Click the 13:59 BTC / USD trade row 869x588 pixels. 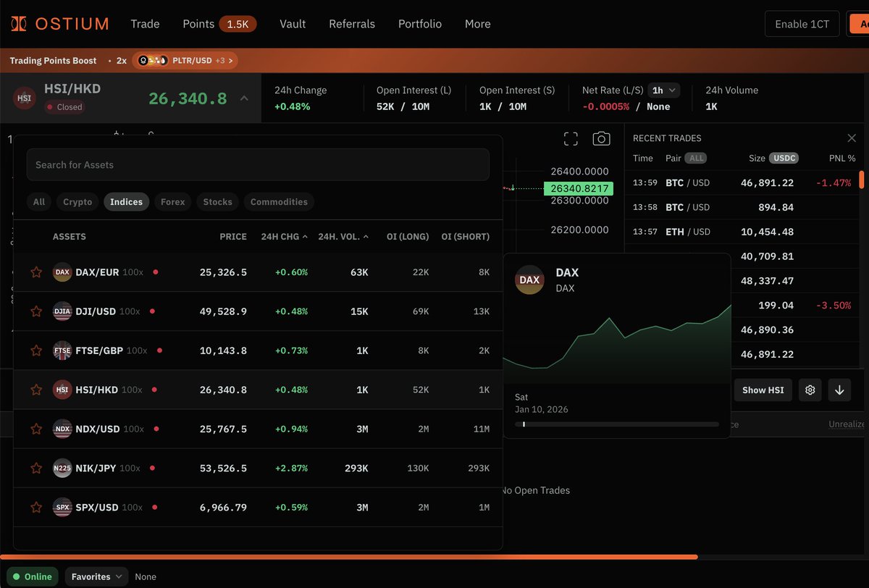pyautogui.click(x=742, y=182)
